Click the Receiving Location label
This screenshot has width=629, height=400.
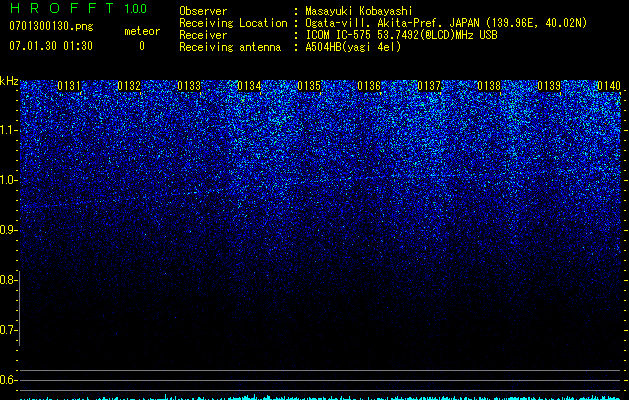[x=233, y=23]
